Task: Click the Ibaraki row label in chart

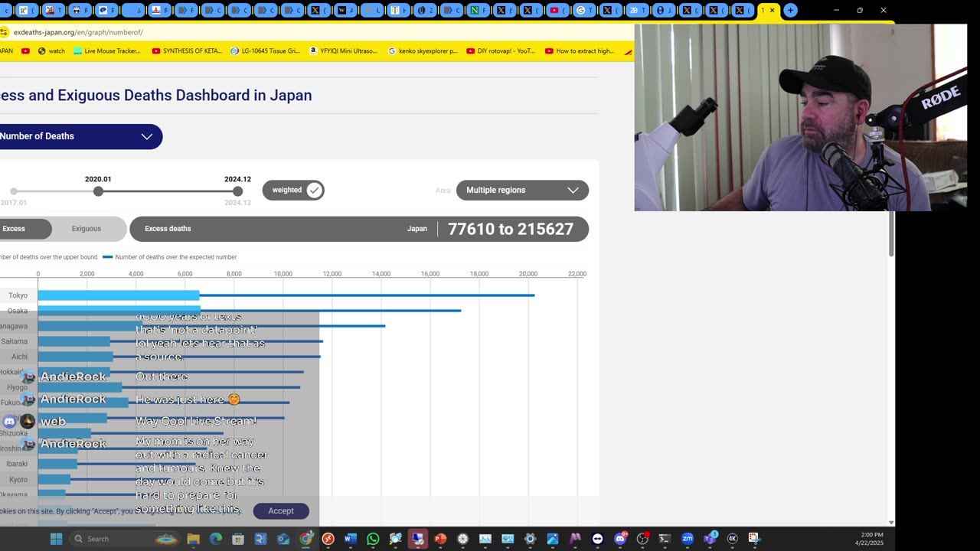Action: 17,464
